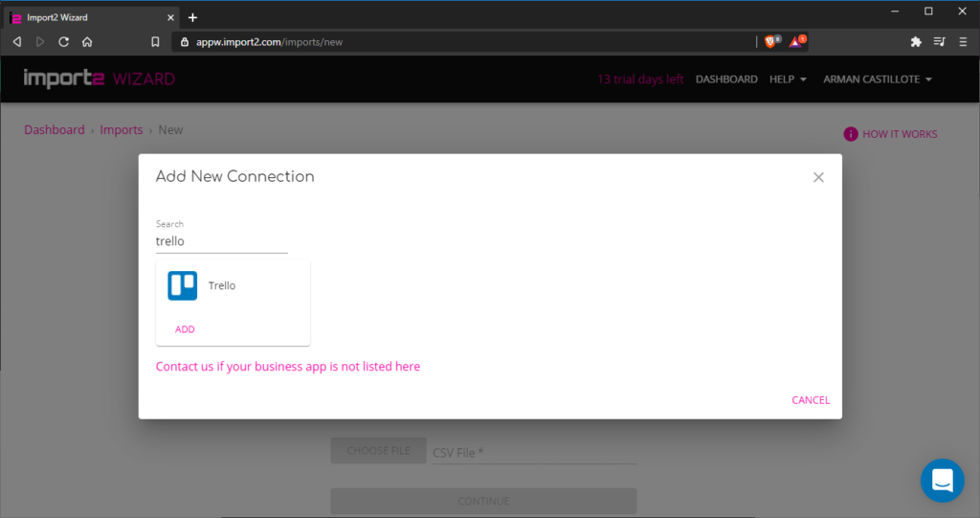Open the browser hamburger menu

(962, 41)
